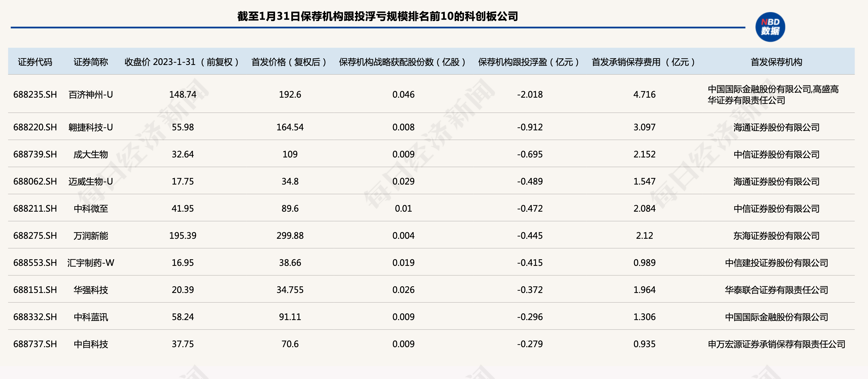
Task: Click the 首发保荐机构 column header
Action: (776, 62)
